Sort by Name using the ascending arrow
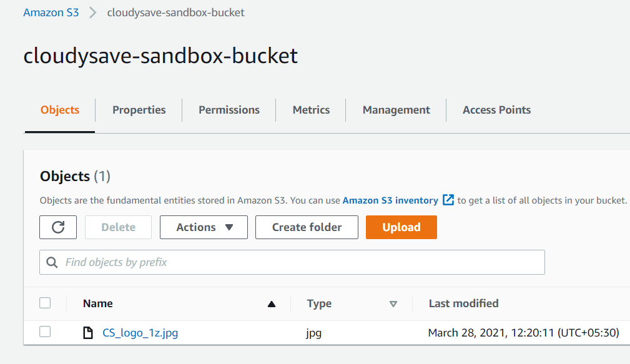Viewport: 630px width, 364px height. pyautogui.click(x=272, y=304)
